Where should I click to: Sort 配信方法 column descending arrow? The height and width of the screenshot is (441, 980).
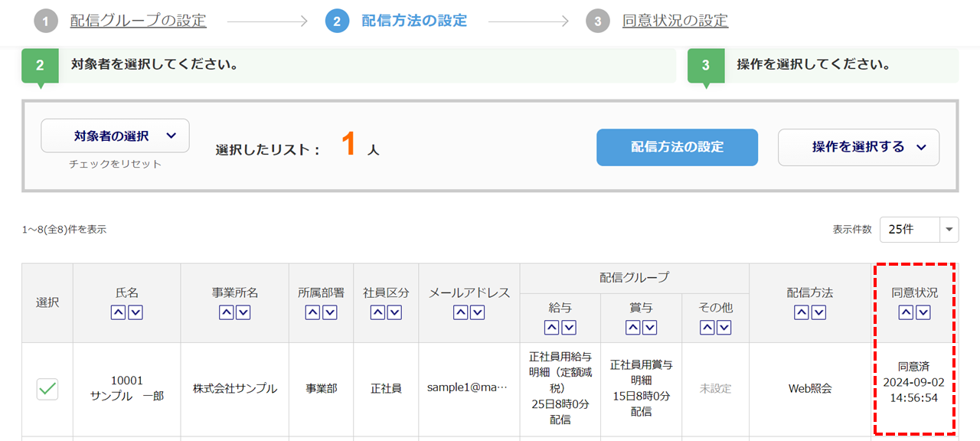(819, 312)
